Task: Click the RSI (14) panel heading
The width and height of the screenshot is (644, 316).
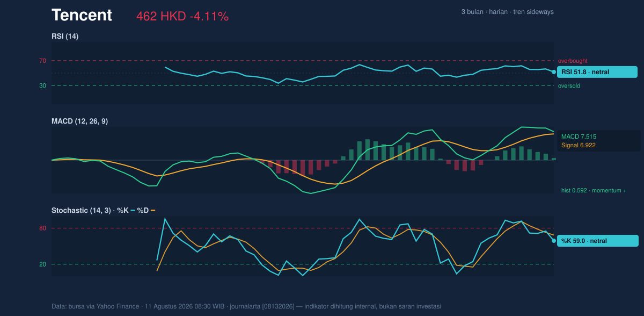Action: click(65, 36)
